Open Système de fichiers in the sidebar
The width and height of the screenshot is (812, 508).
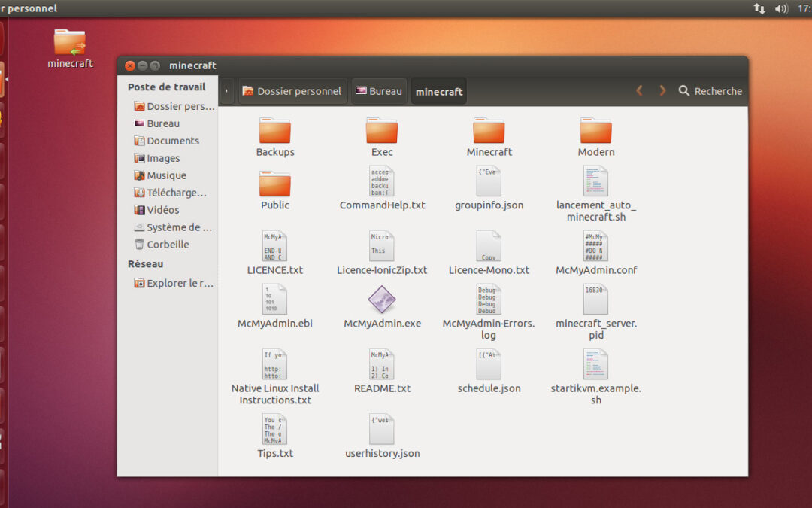click(x=173, y=227)
